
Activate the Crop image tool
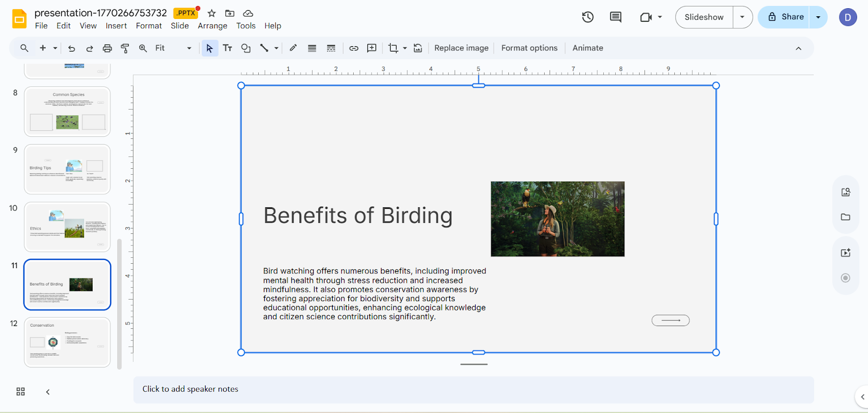(393, 48)
